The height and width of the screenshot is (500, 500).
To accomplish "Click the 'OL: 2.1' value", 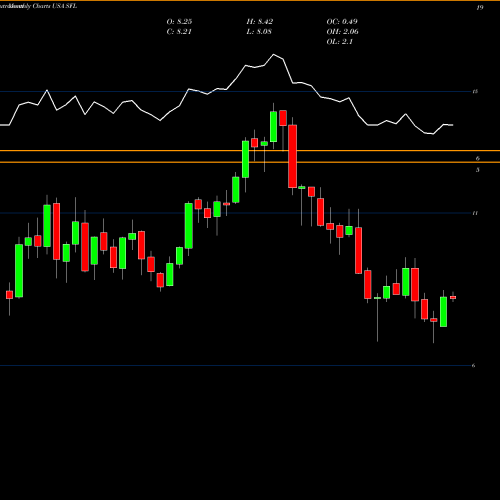I will point(340,42).
